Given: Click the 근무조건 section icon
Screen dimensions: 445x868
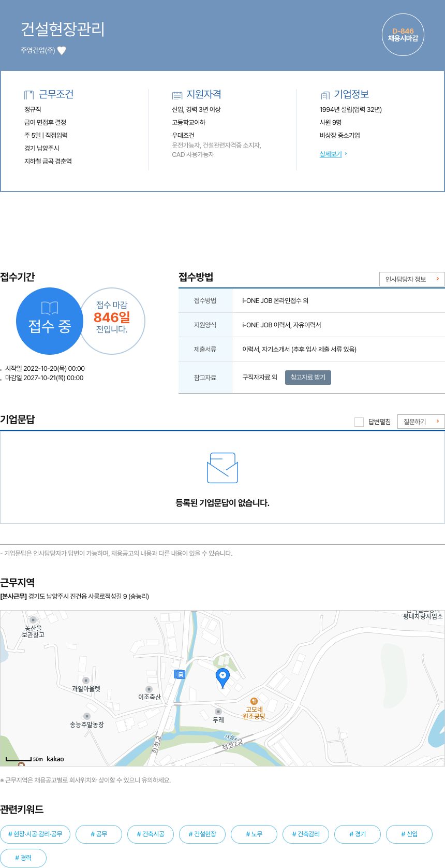Looking at the screenshot, I should [29, 95].
